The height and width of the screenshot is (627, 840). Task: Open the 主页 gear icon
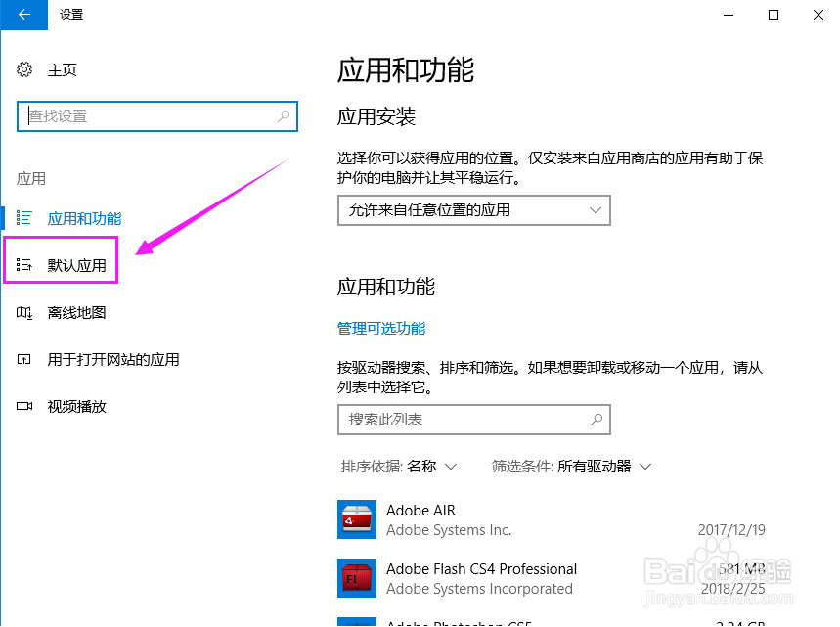(24, 69)
